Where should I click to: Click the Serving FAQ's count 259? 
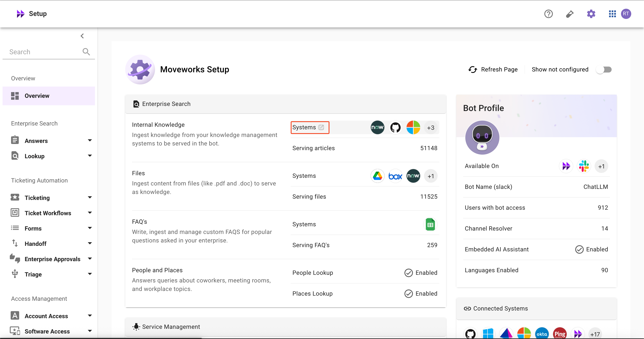432,245
